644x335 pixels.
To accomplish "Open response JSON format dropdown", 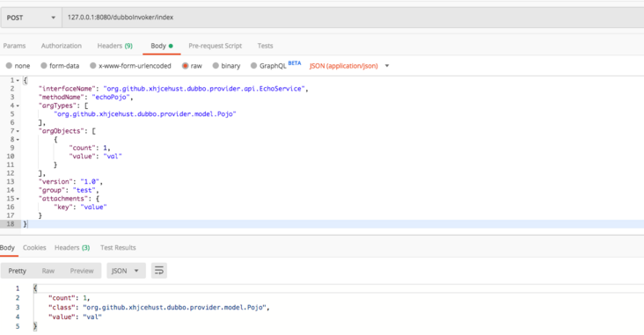I will click(x=126, y=271).
